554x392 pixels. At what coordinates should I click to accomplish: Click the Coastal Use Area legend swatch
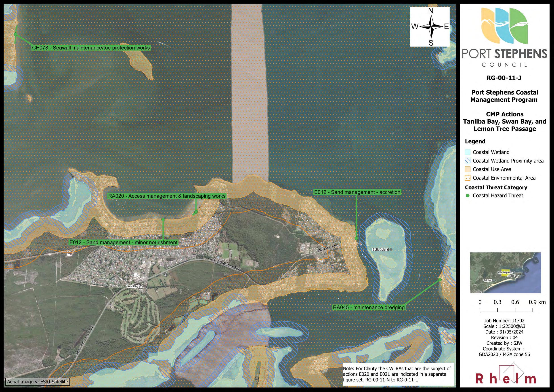pyautogui.click(x=468, y=169)
